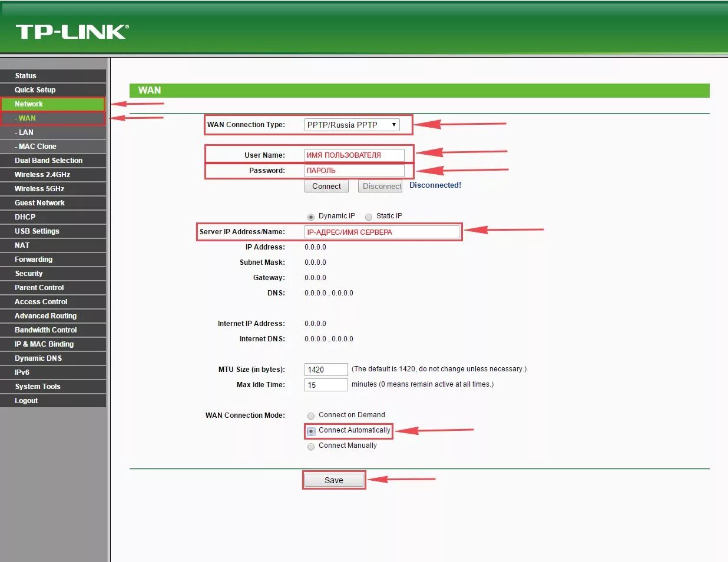Click the User Name input field
The width and height of the screenshot is (728, 562).
click(x=355, y=155)
